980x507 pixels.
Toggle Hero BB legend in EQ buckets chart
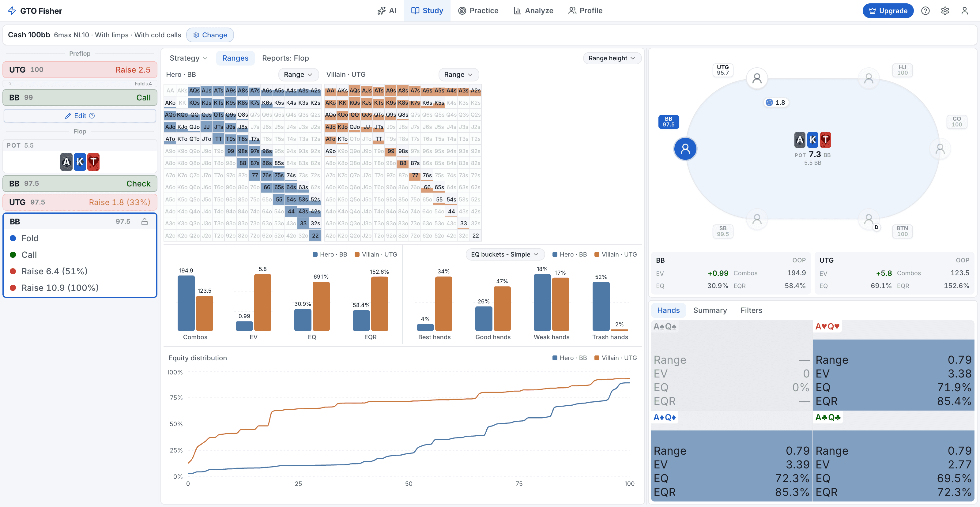click(x=569, y=254)
